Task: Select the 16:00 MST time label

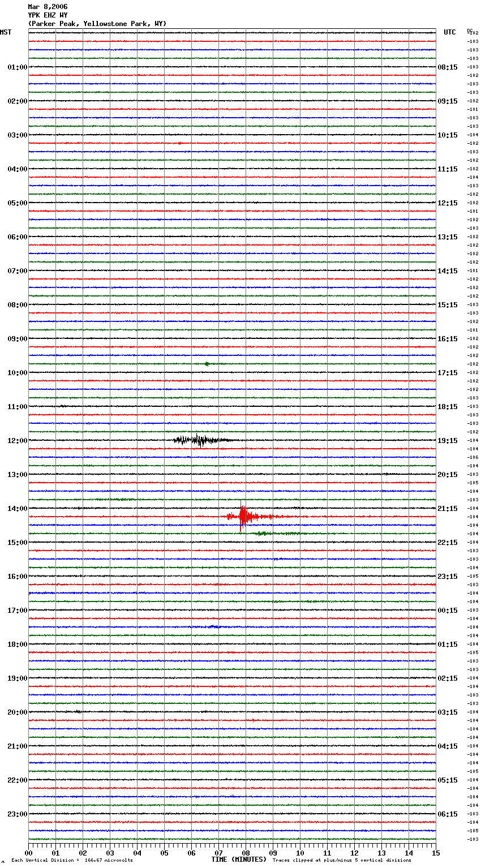Action: [x=17, y=577]
